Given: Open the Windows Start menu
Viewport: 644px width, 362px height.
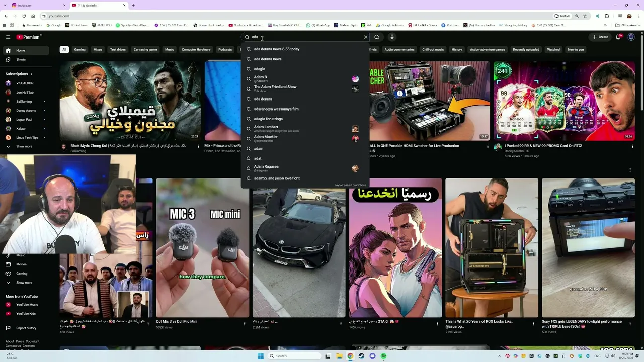Looking at the screenshot, I should coord(260,356).
